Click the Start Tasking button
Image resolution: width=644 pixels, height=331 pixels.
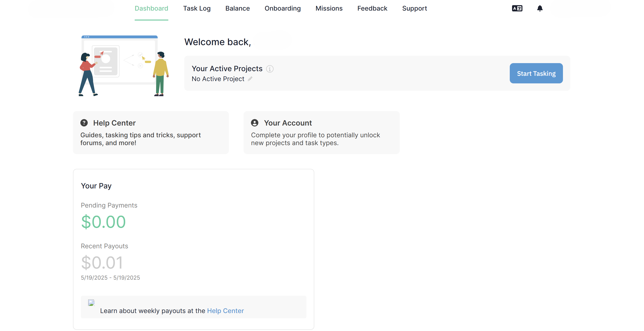pyautogui.click(x=536, y=73)
